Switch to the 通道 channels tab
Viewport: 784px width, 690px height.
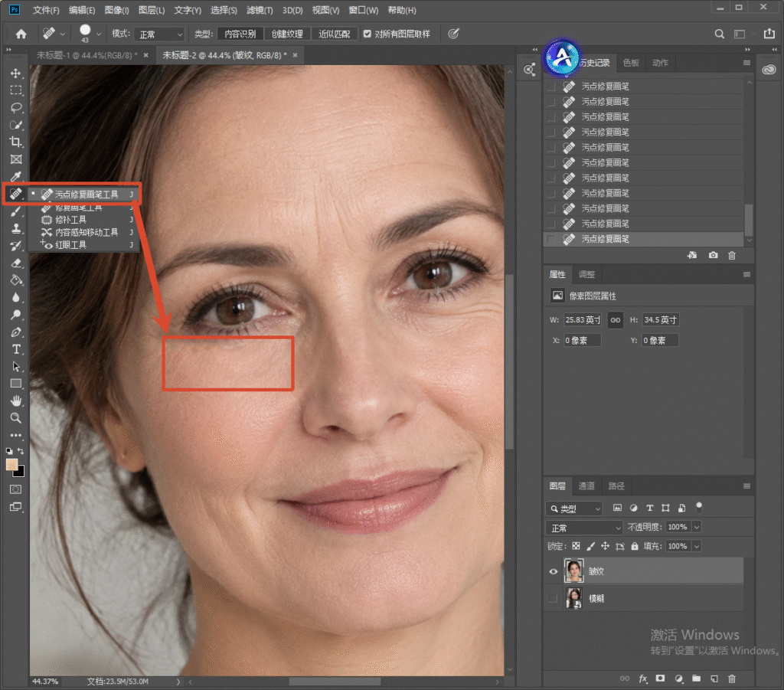click(586, 486)
